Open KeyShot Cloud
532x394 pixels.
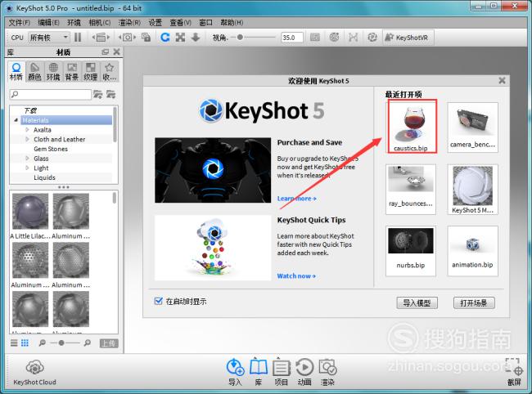[x=34, y=373]
